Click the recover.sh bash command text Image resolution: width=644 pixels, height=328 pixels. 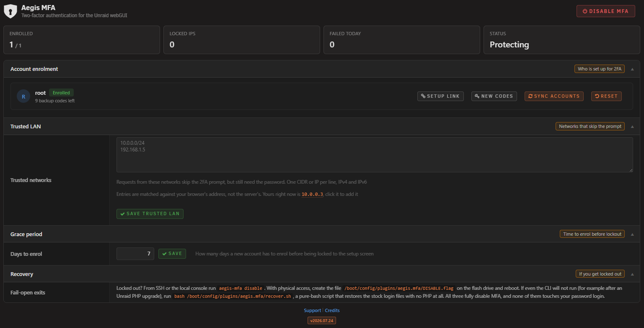[x=233, y=297]
